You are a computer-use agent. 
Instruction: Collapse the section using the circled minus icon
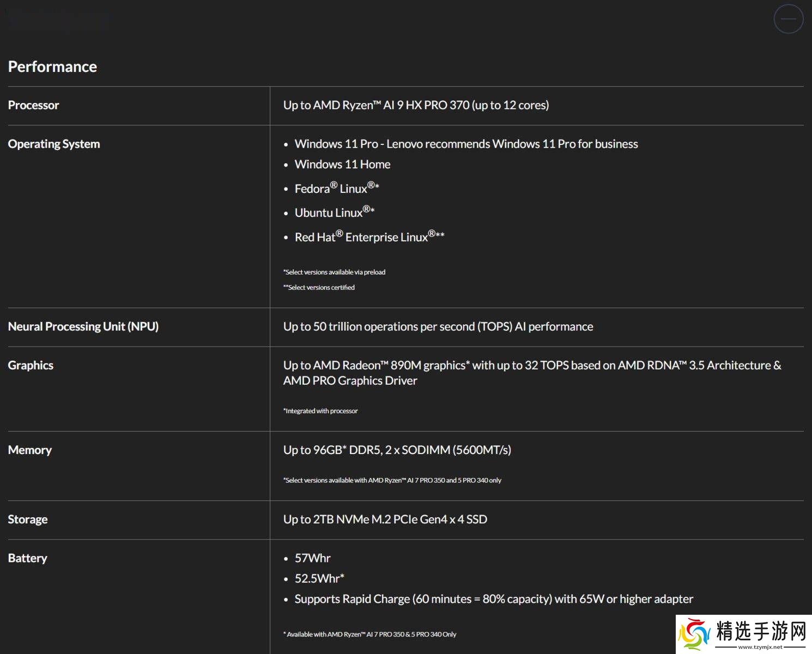point(788,19)
